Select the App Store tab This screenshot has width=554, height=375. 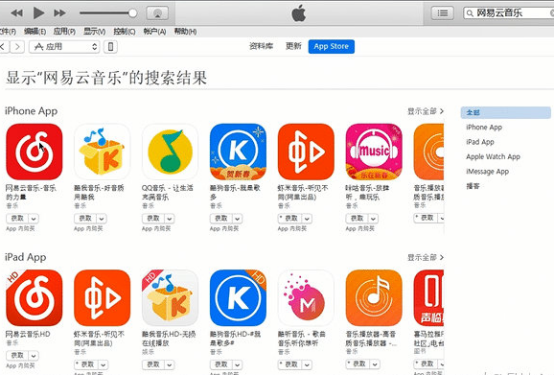pyautogui.click(x=331, y=46)
